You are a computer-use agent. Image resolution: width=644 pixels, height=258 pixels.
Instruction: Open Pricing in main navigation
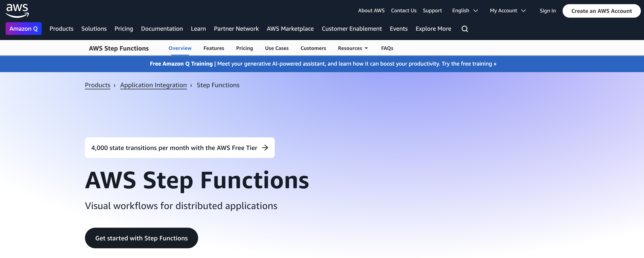click(x=124, y=29)
